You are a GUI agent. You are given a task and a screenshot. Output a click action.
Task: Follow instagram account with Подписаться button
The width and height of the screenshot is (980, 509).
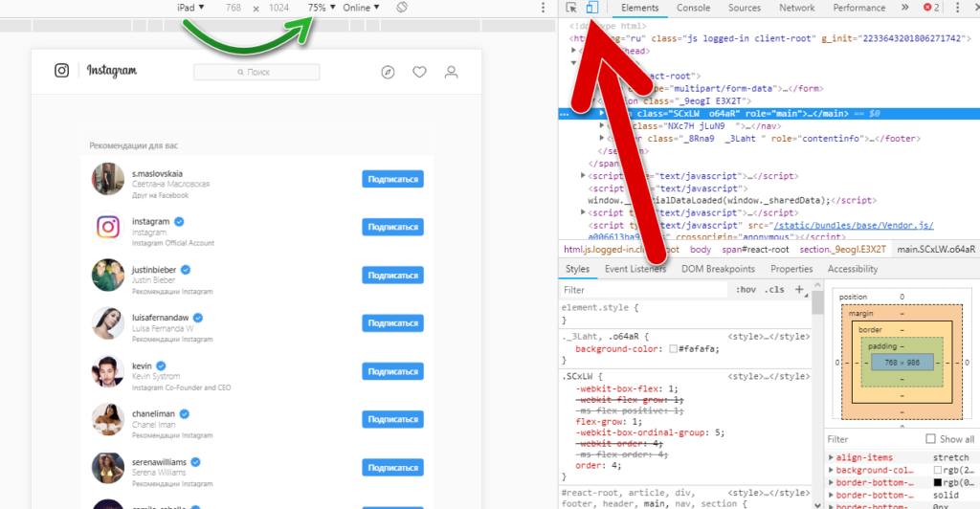[392, 227]
